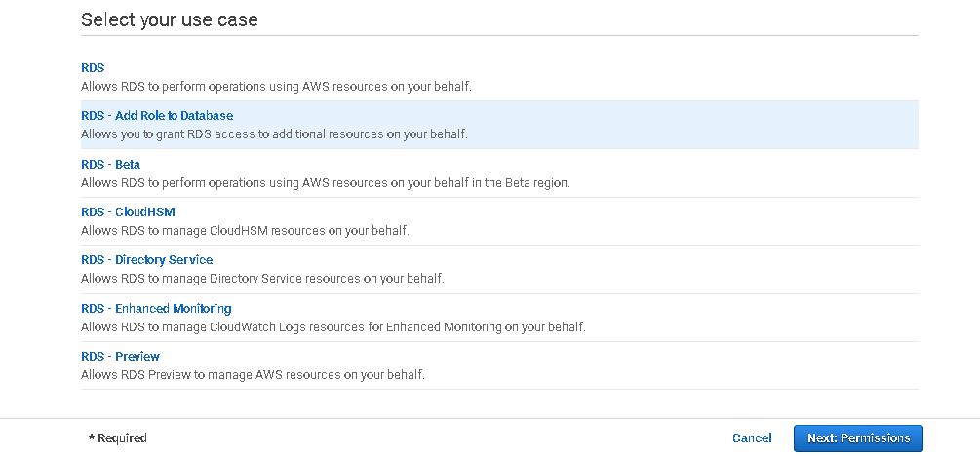
Task: Choose the RDS - Directory Service option
Action: pyautogui.click(x=146, y=260)
